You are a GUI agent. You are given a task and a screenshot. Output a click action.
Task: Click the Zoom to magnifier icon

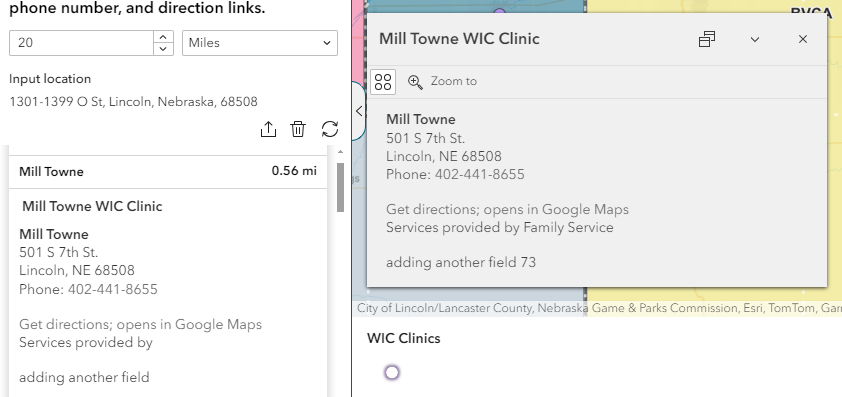tap(415, 82)
